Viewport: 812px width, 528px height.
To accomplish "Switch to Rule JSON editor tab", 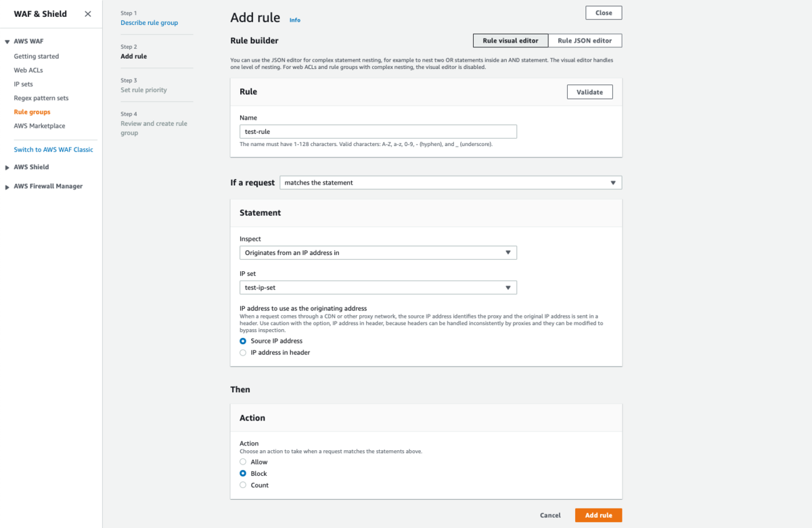I will click(x=585, y=41).
